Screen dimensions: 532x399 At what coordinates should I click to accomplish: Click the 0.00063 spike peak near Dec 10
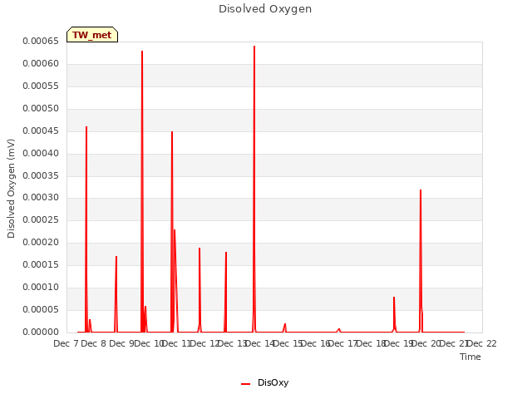pyautogui.click(x=142, y=52)
